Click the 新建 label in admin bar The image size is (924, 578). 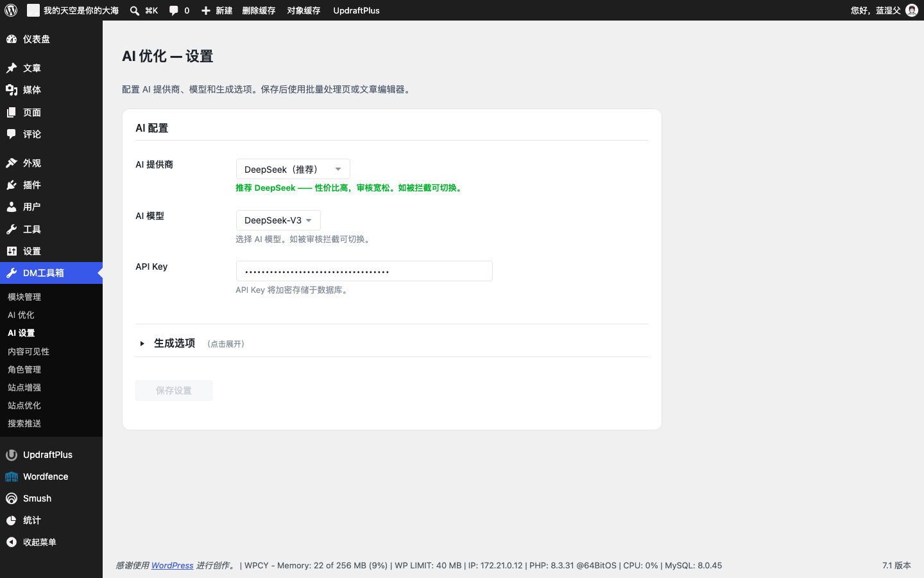[x=224, y=10]
